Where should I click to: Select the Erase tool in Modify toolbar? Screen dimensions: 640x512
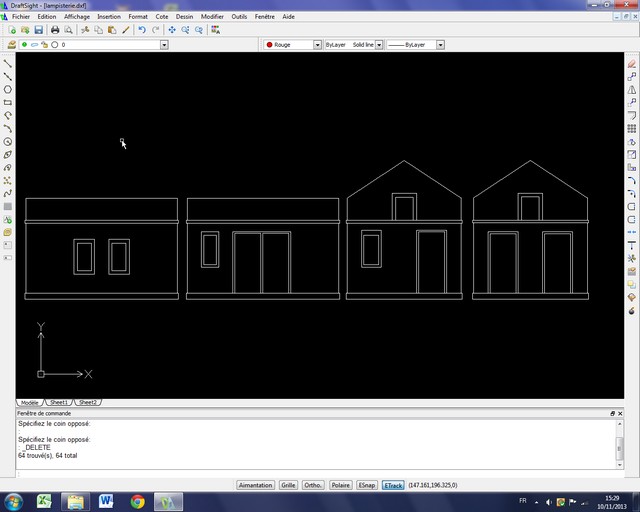pos(631,63)
